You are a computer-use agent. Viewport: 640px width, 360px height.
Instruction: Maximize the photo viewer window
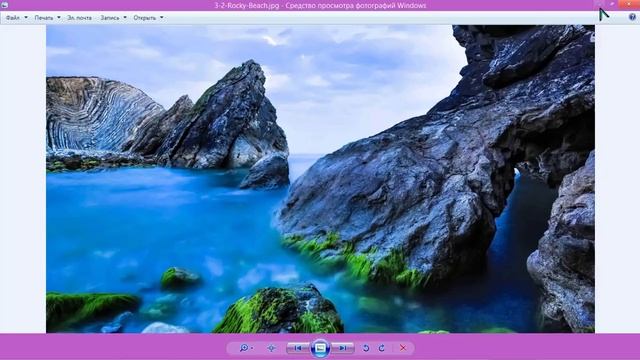[x=612, y=4]
